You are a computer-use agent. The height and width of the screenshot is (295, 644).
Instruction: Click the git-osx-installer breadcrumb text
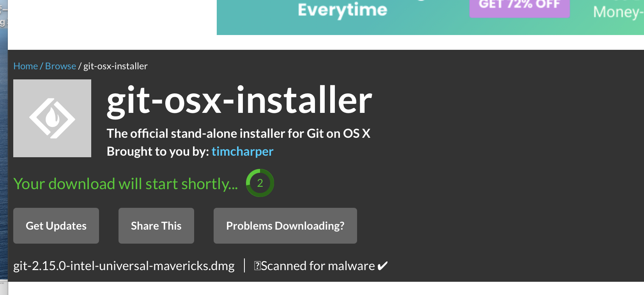(x=115, y=66)
